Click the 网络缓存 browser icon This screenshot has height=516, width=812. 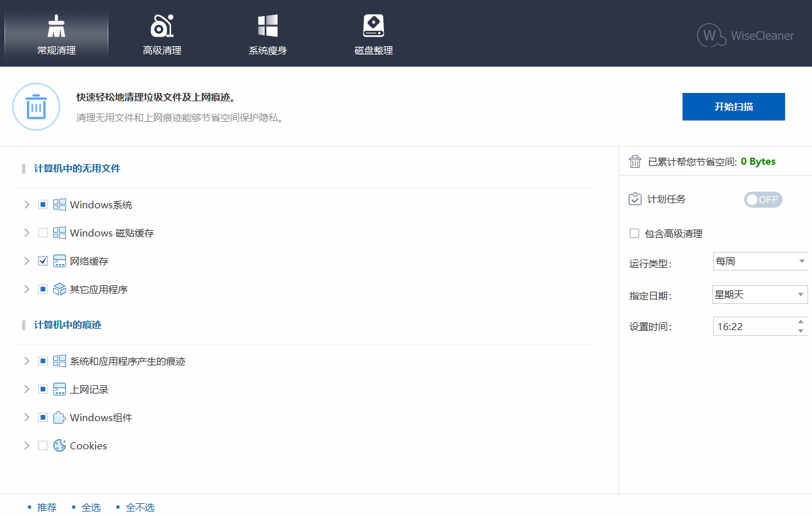point(59,261)
